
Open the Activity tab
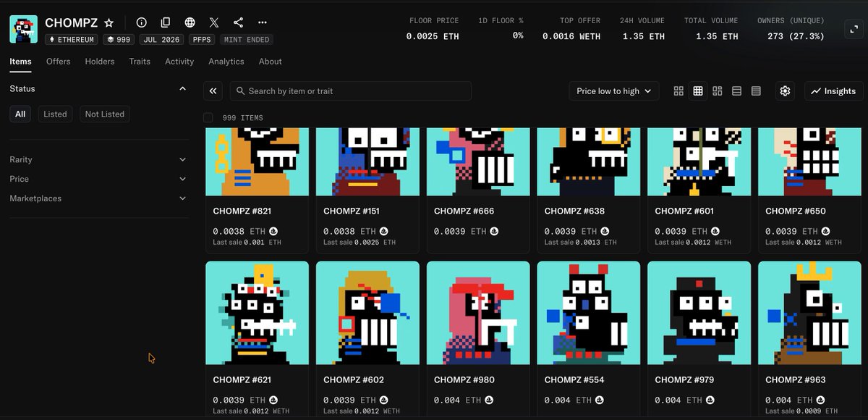pos(179,62)
